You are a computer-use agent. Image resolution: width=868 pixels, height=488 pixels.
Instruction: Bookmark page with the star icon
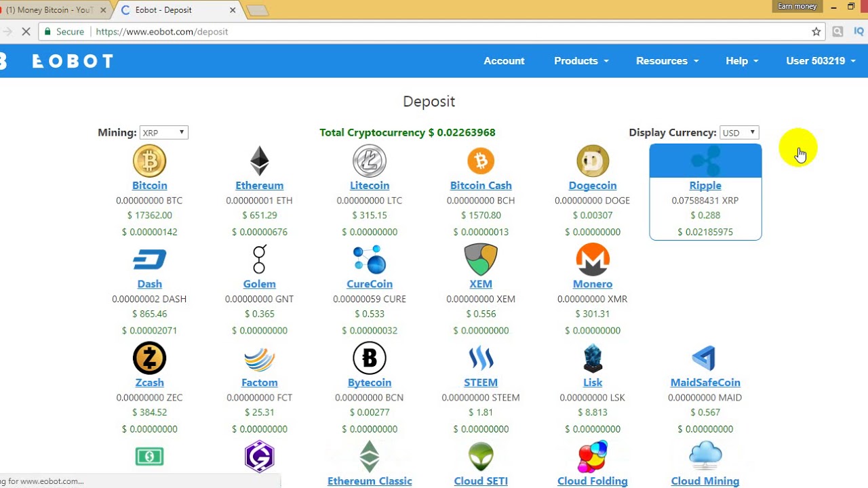tap(816, 32)
